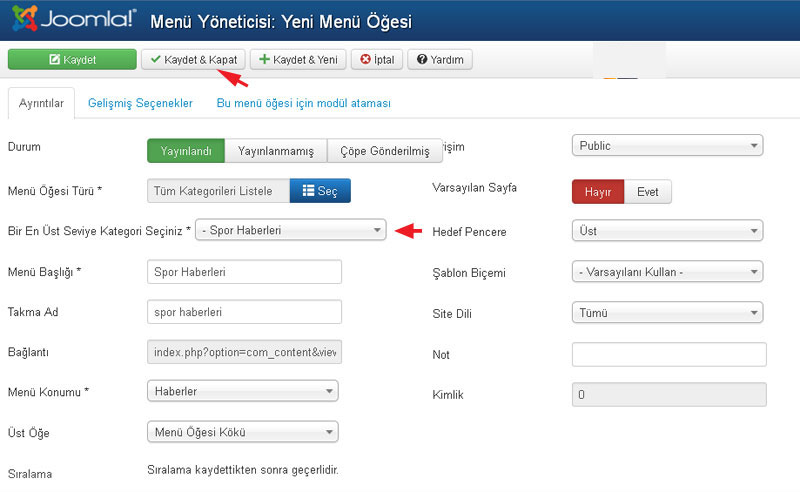Cancel with the İptal button
This screenshot has width=800, height=492.
click(377, 59)
